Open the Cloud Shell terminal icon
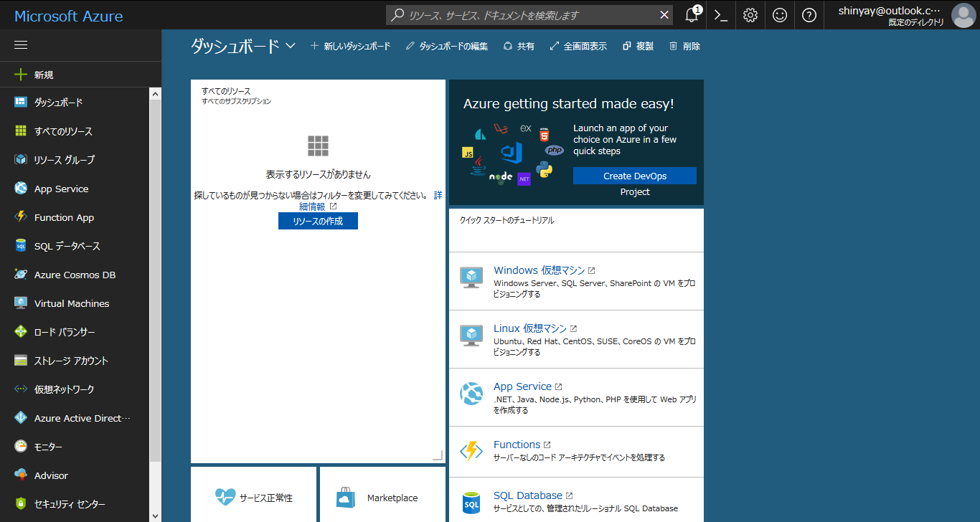This screenshot has width=980, height=522. (x=721, y=14)
